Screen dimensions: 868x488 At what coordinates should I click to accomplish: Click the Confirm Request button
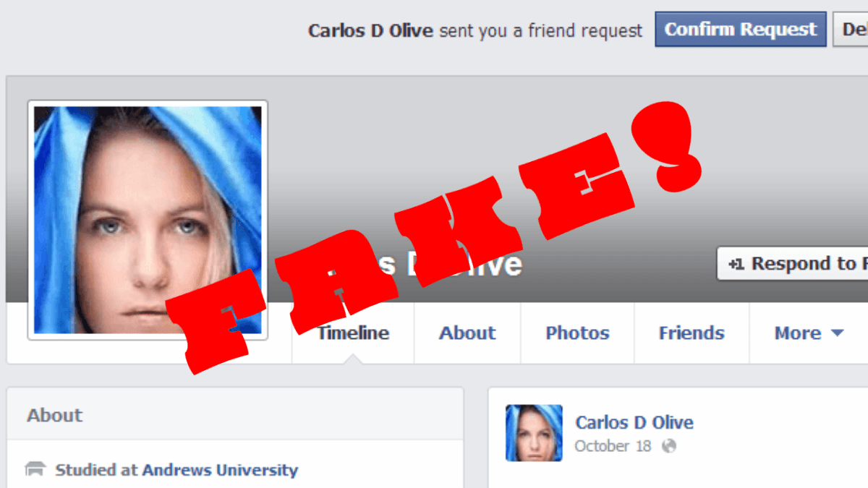[x=740, y=30]
